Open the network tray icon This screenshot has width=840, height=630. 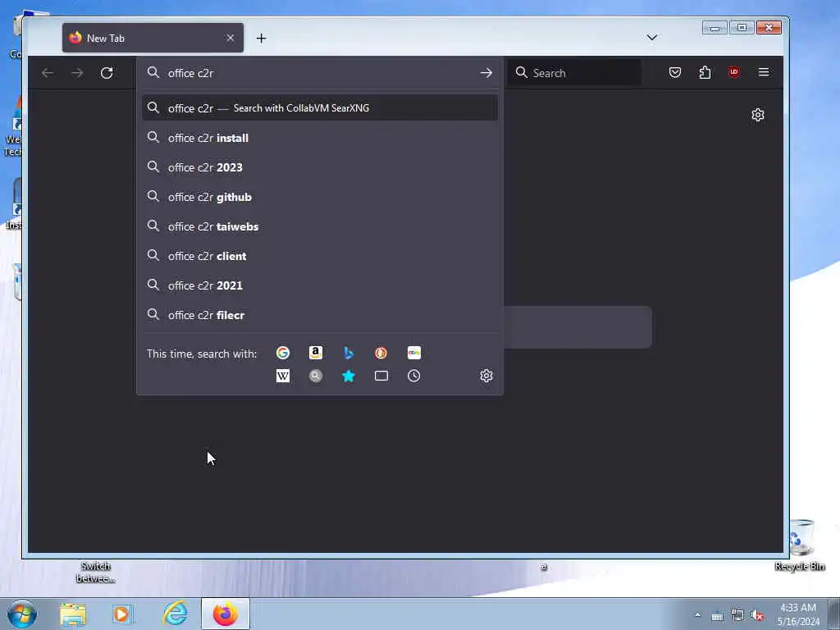coord(737,615)
